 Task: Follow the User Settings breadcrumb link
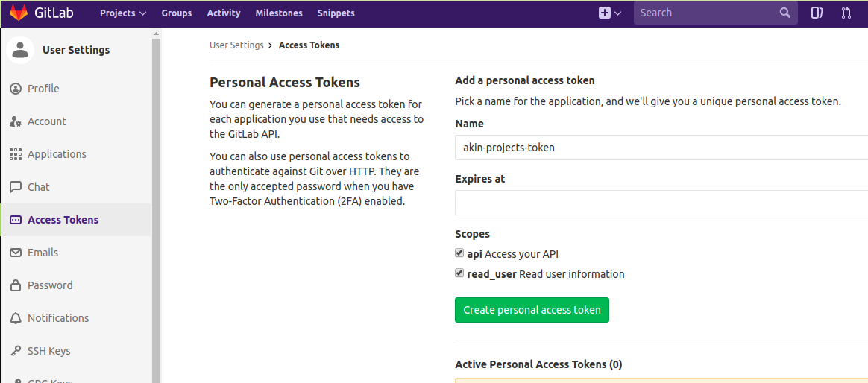click(236, 45)
